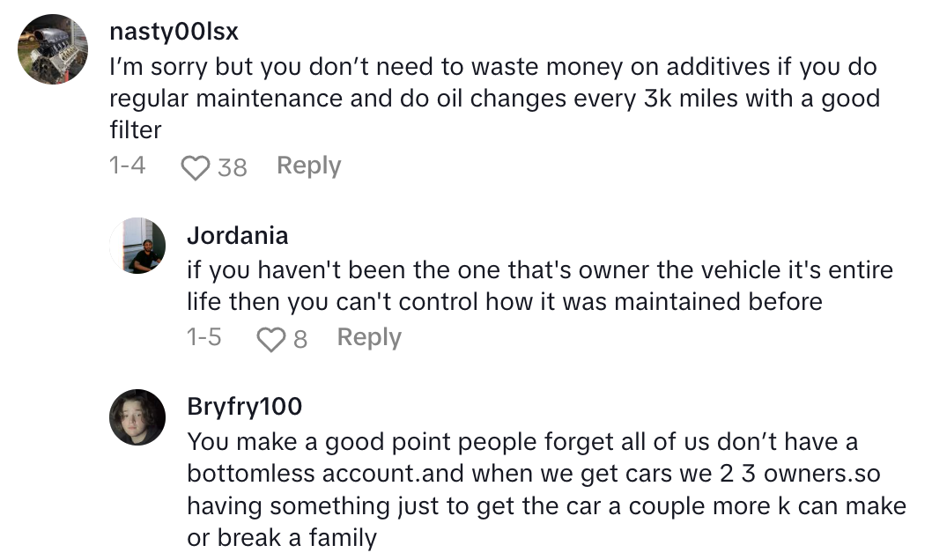This screenshot has height=560, width=932.
Task: Open the Bryfry100 username link
Action: point(244,406)
